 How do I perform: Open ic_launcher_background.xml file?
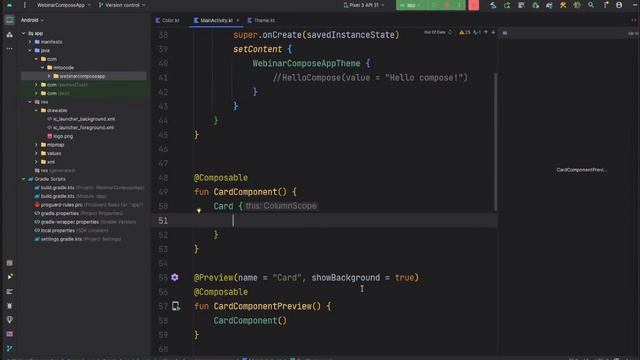[x=81, y=119]
